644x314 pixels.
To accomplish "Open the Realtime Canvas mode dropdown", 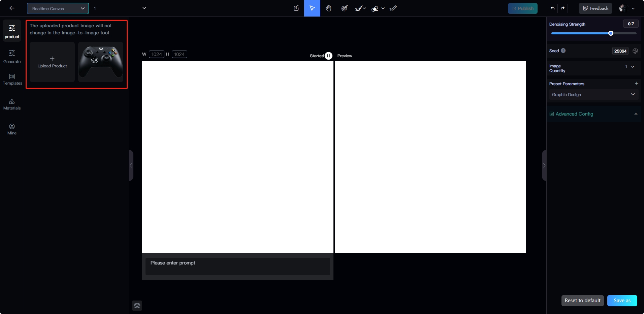I will click(x=58, y=8).
